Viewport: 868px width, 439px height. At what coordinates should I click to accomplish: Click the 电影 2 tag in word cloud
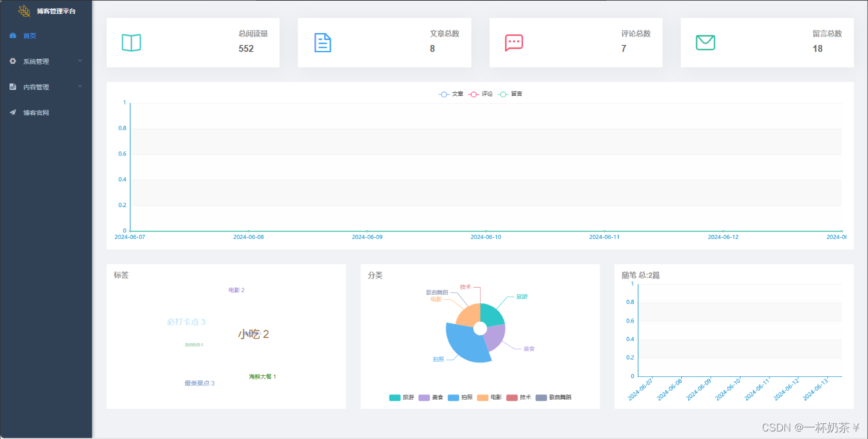237,290
